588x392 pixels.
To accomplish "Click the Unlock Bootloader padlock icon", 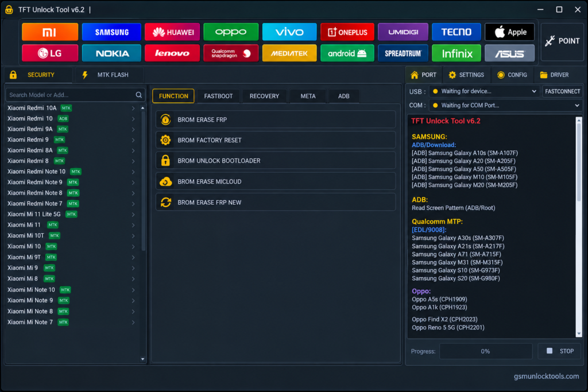I will click(x=165, y=160).
